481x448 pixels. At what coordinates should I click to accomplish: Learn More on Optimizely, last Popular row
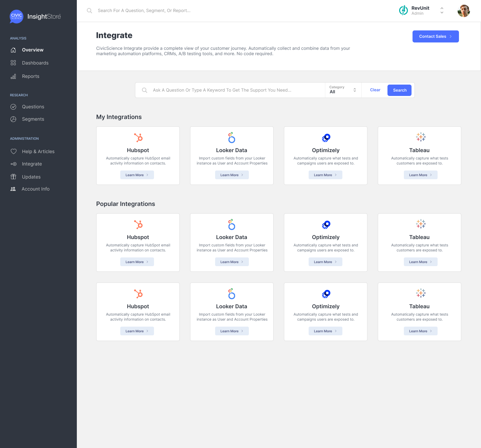click(x=325, y=331)
